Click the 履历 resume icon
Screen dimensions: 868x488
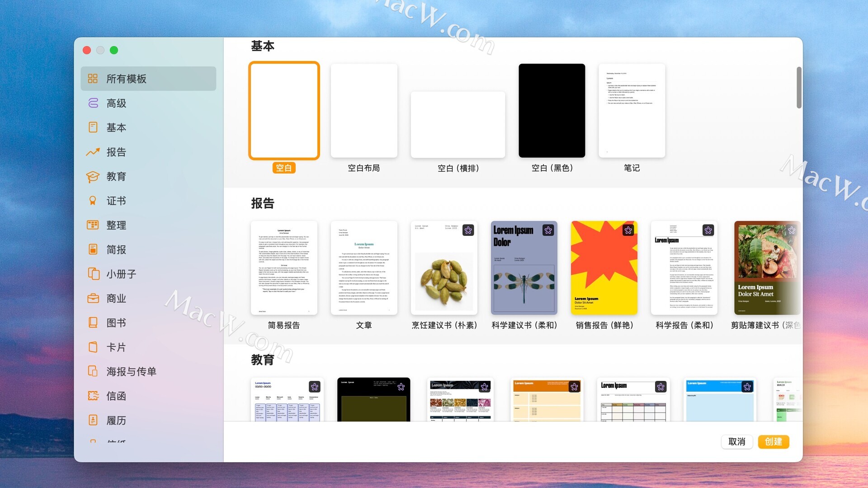pos(93,420)
